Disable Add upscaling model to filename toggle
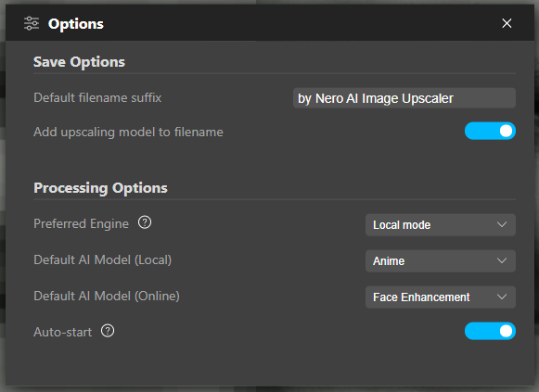 click(x=490, y=131)
